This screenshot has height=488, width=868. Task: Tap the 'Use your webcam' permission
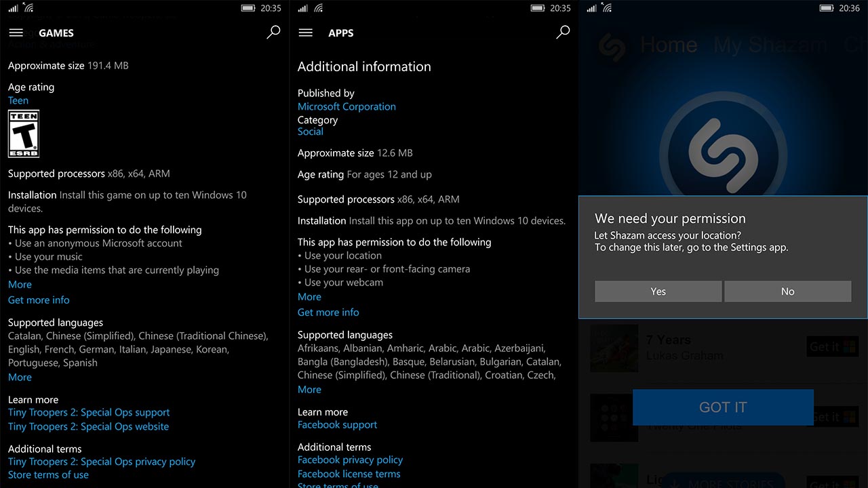pos(340,283)
